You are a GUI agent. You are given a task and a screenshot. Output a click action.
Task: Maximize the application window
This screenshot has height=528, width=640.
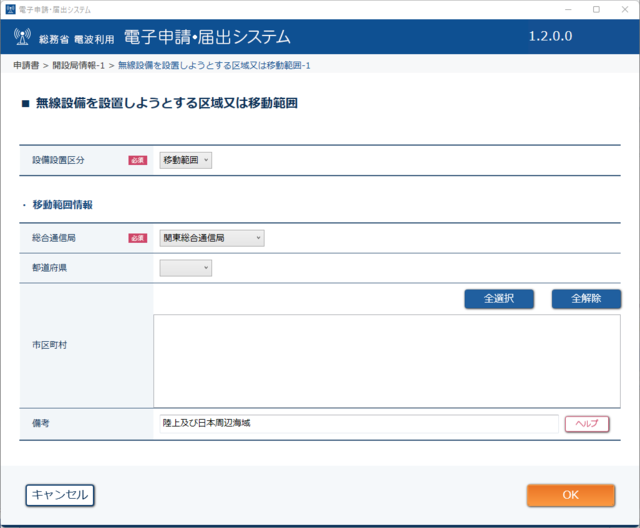(x=596, y=9)
